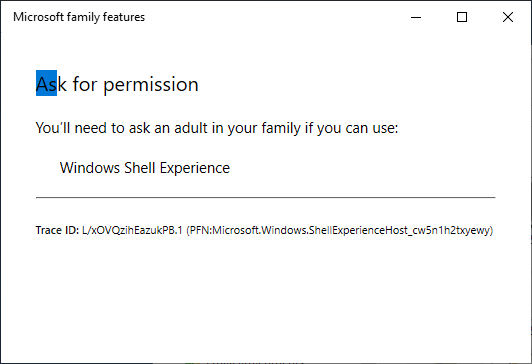Click the bold 'Trace ID:' label
The height and width of the screenshot is (364, 532).
(57, 230)
